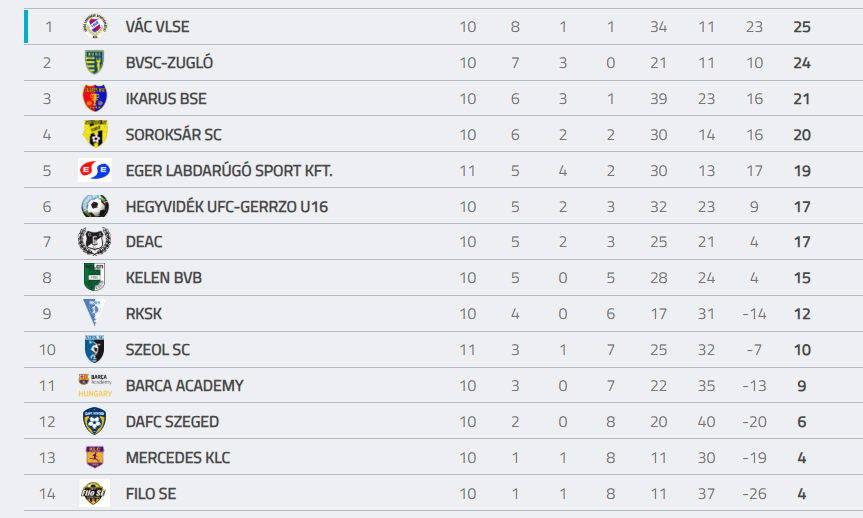Screen dimensions: 863x518
Task: Click the Mercedes KLC club logo
Action: (94, 458)
